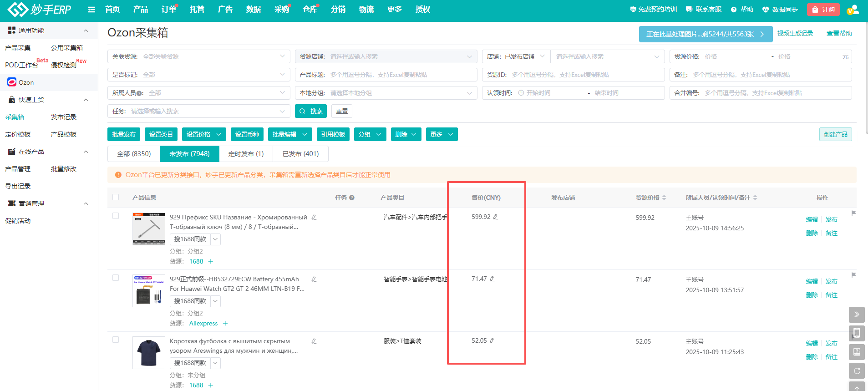This screenshot has height=391, width=868.
Task: Click the 创建产品 button
Action: coord(835,134)
